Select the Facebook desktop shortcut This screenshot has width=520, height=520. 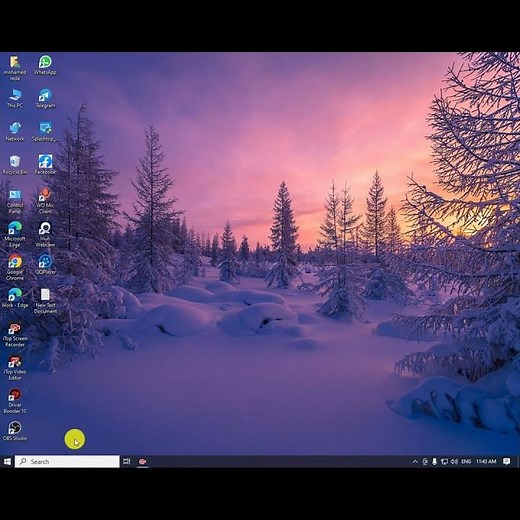click(45, 165)
